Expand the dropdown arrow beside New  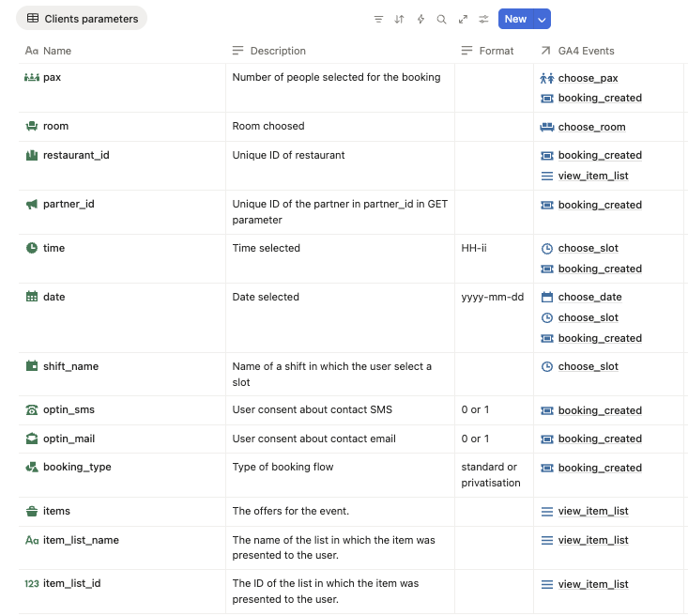tap(542, 19)
